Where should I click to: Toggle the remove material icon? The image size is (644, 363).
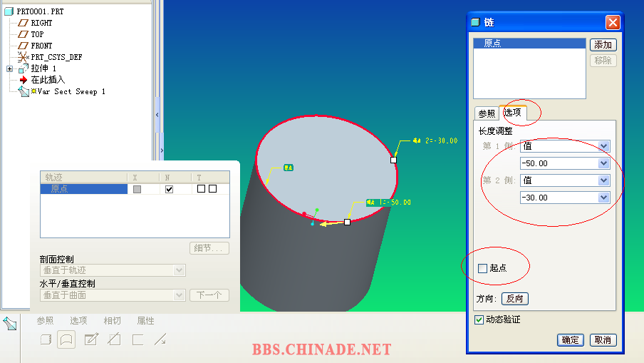[115, 339]
